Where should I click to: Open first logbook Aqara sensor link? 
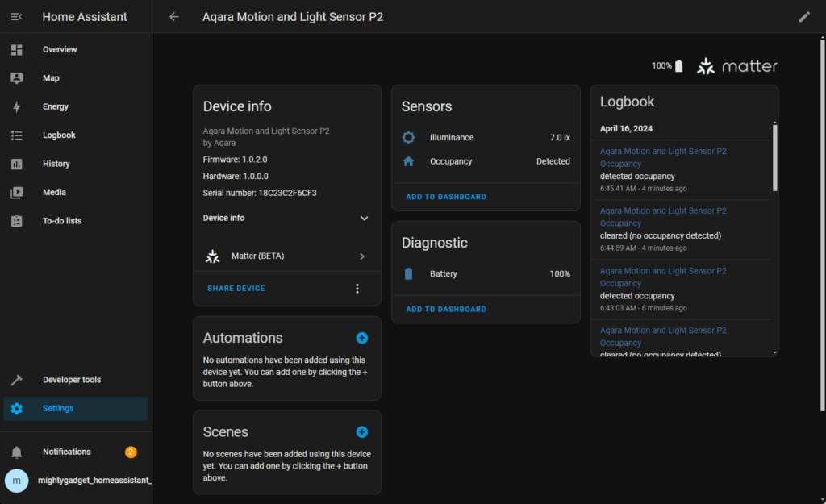(663, 152)
